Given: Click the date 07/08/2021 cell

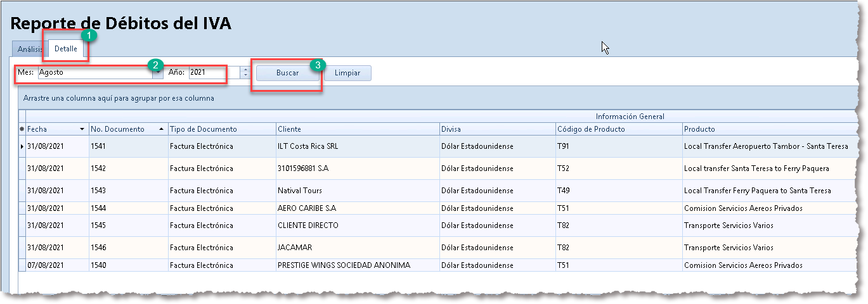Looking at the screenshot, I should click(x=58, y=265).
